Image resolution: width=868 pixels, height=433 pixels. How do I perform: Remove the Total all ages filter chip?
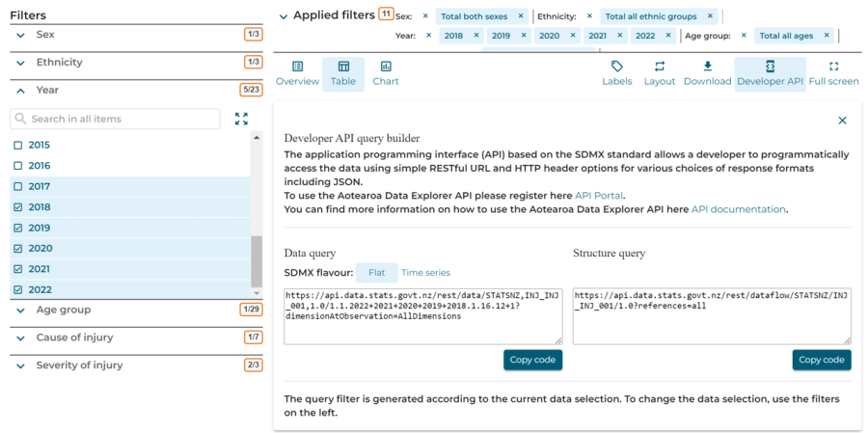[x=827, y=36]
